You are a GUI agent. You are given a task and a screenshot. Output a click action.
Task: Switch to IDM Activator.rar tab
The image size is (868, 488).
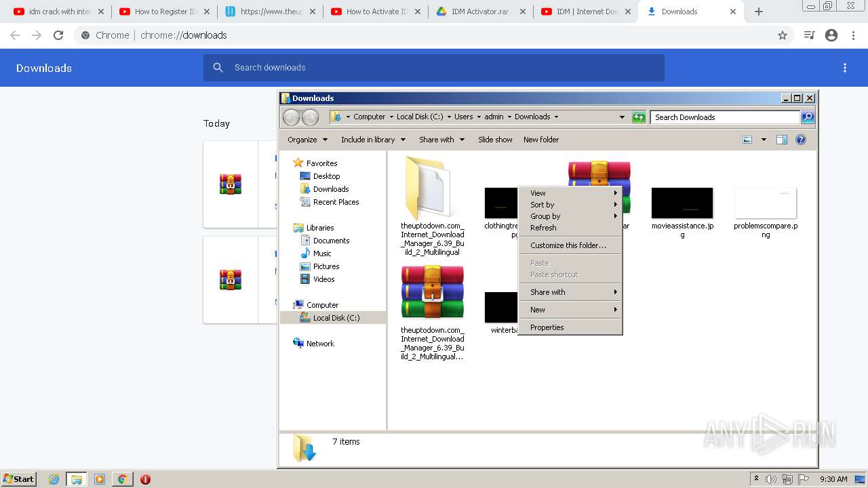(x=481, y=12)
